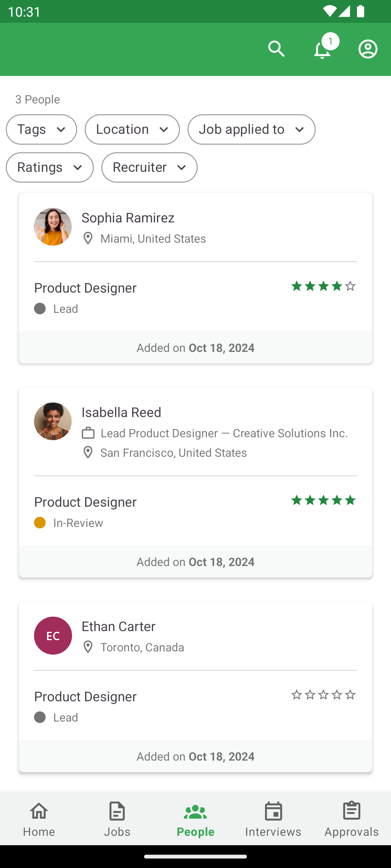Rate Sophia Ramirez with the fifth star
391x868 pixels.
[x=350, y=286]
